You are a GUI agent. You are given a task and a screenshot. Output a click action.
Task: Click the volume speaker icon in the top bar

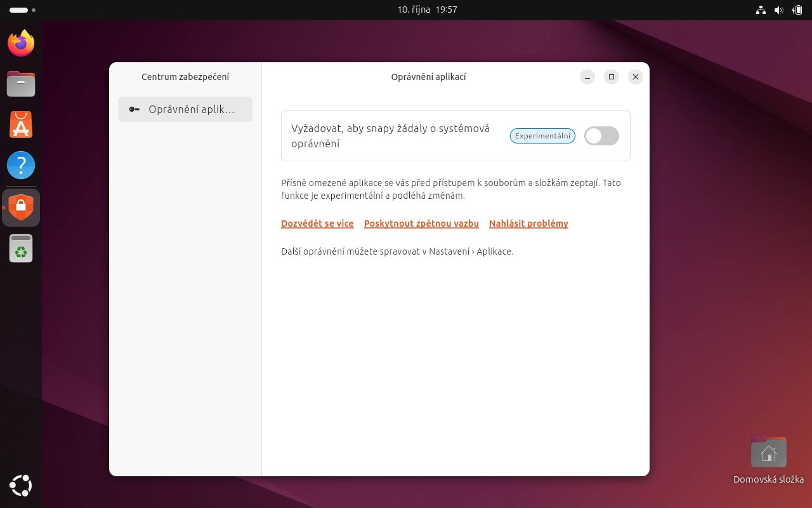tap(779, 10)
